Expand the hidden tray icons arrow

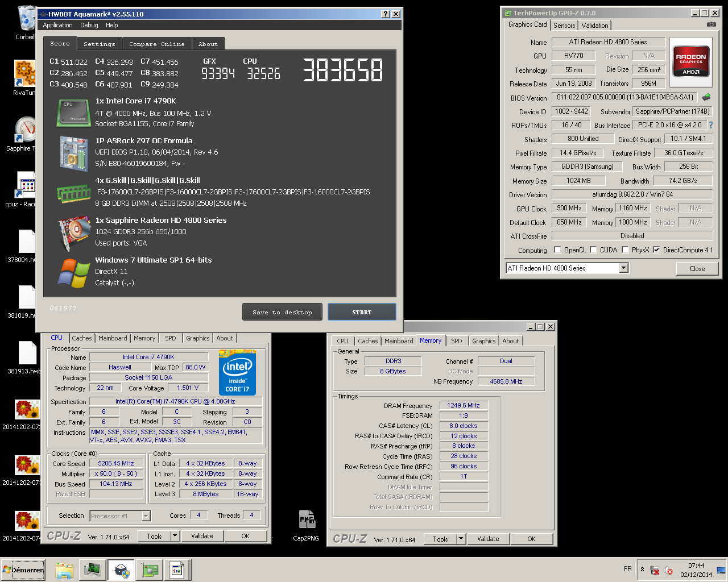(x=642, y=569)
